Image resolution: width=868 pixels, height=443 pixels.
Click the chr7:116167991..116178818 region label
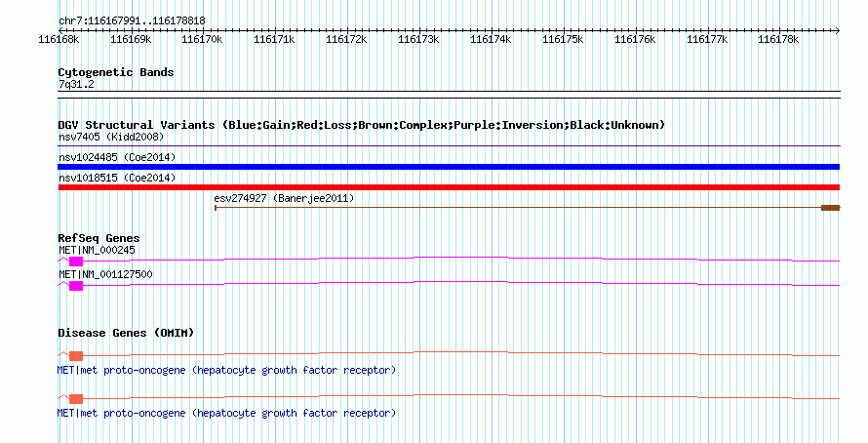click(132, 21)
